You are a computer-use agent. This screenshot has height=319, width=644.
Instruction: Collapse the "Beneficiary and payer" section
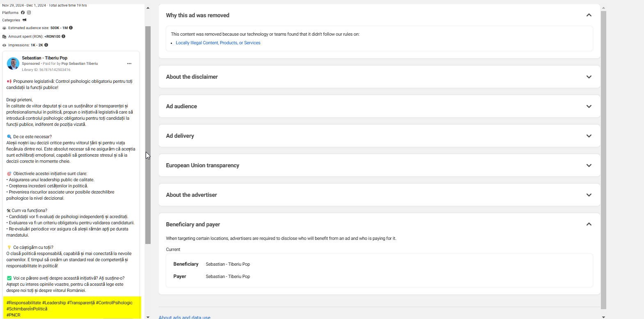[589, 224]
